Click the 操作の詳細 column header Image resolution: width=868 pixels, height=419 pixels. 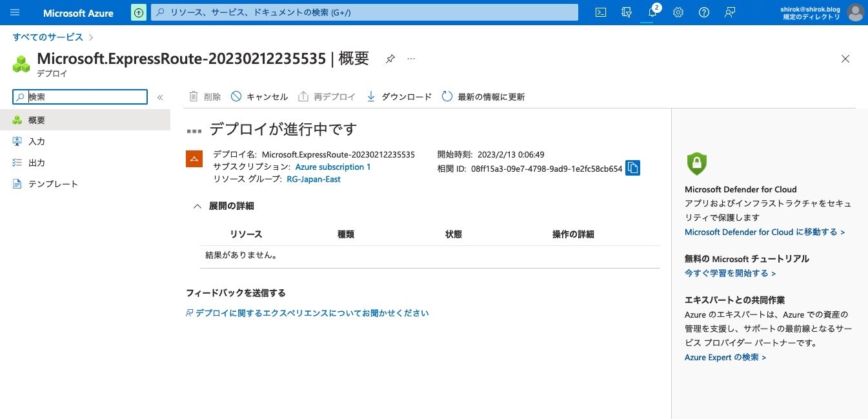pyautogui.click(x=573, y=234)
